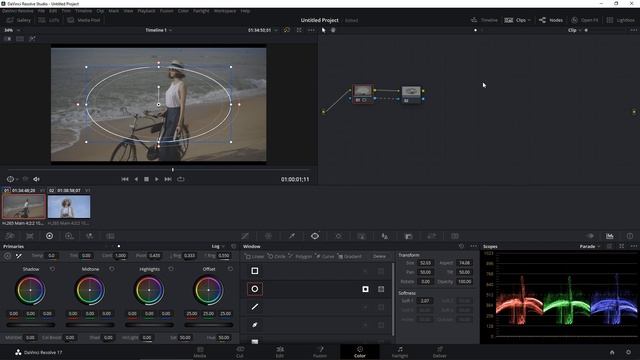Screen dimensions: 640x360
Task: Open the Clip node mode dropdown
Action: click(x=574, y=30)
